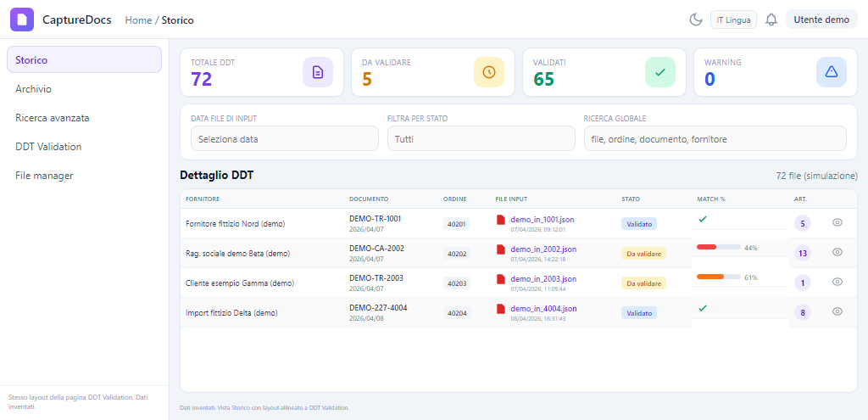Select supplier Rag. sociale demo Beta (demo)
This screenshot has width=868, height=420.
click(x=238, y=253)
